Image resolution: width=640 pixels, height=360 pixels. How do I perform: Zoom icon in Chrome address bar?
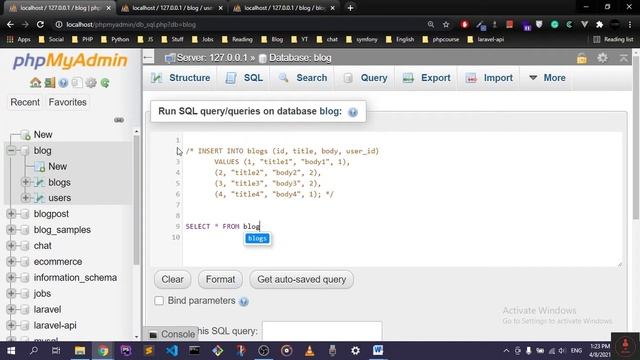click(x=431, y=24)
